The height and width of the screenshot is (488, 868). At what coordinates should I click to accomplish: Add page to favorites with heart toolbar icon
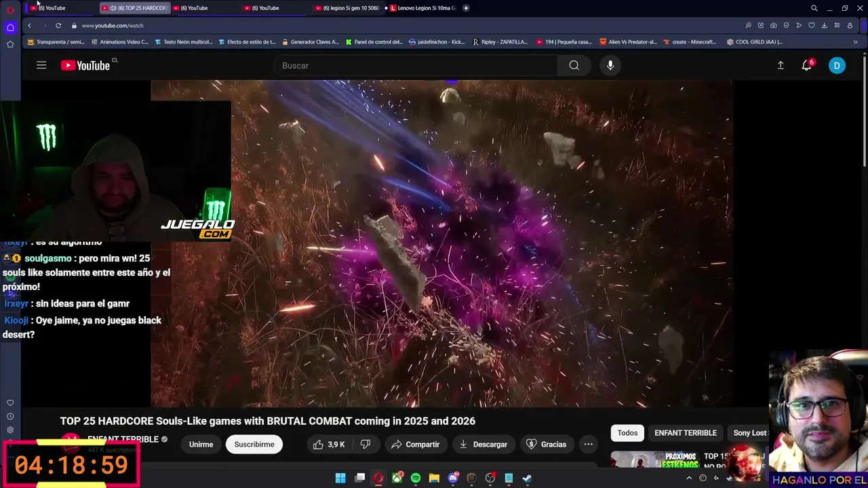[812, 25]
